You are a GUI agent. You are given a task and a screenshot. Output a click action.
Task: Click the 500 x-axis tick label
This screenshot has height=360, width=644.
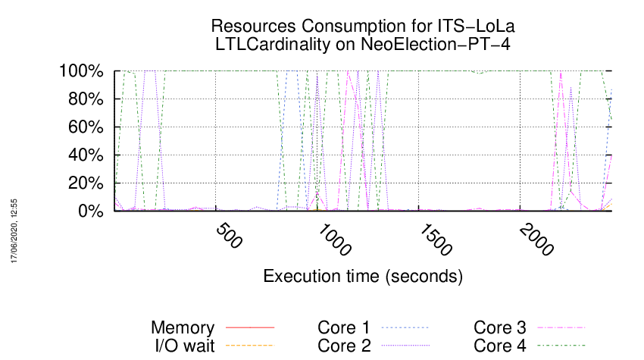(229, 236)
